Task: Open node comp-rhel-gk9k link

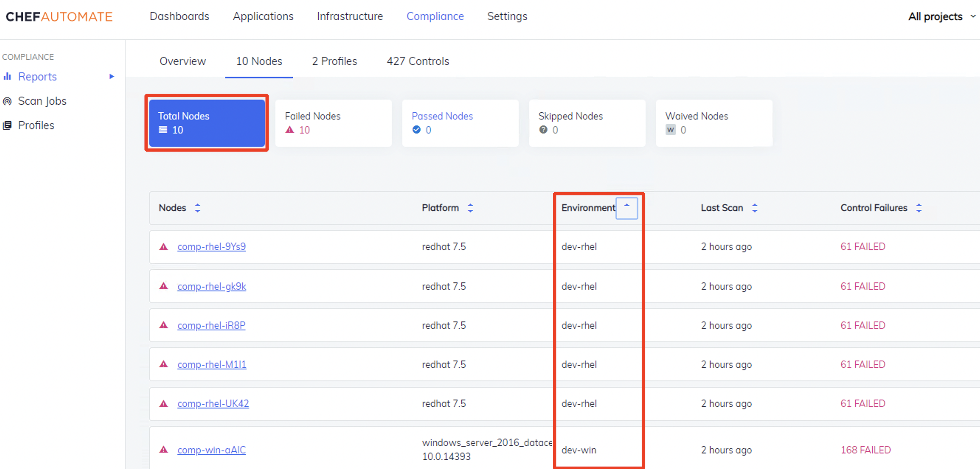Action: pyautogui.click(x=211, y=286)
